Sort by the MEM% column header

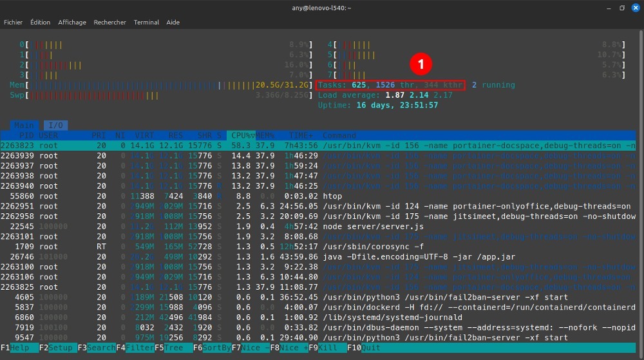click(x=265, y=135)
